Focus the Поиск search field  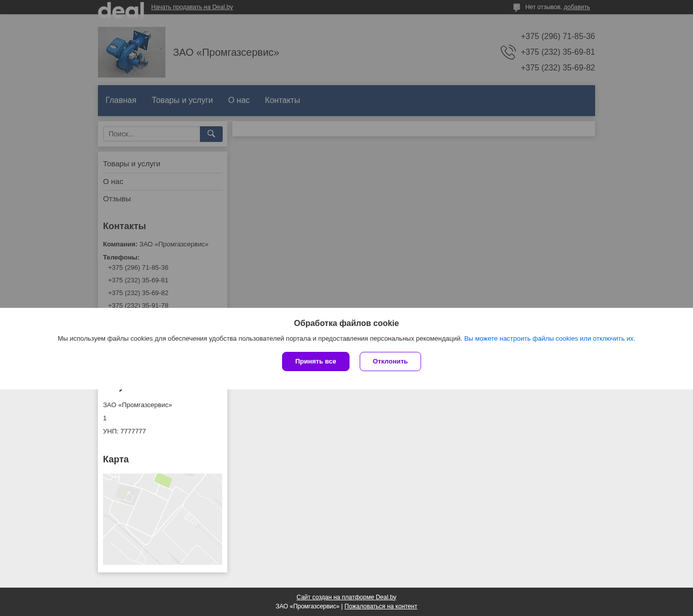[x=151, y=134]
